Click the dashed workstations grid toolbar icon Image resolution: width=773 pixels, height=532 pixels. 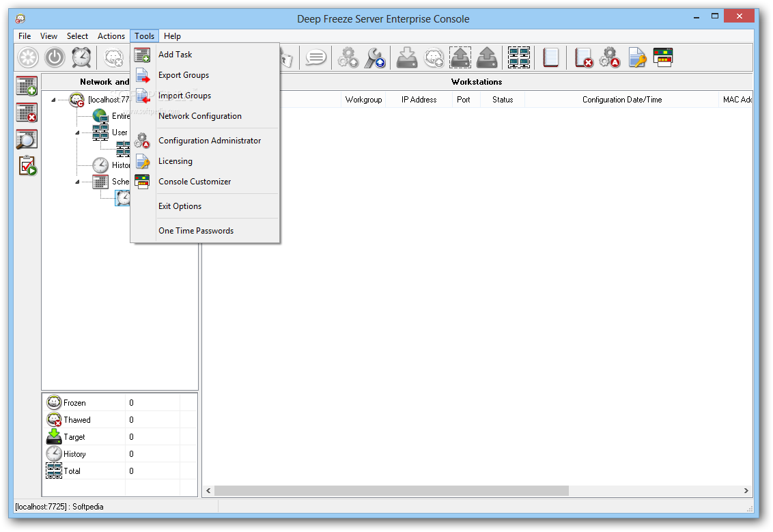[519, 57]
